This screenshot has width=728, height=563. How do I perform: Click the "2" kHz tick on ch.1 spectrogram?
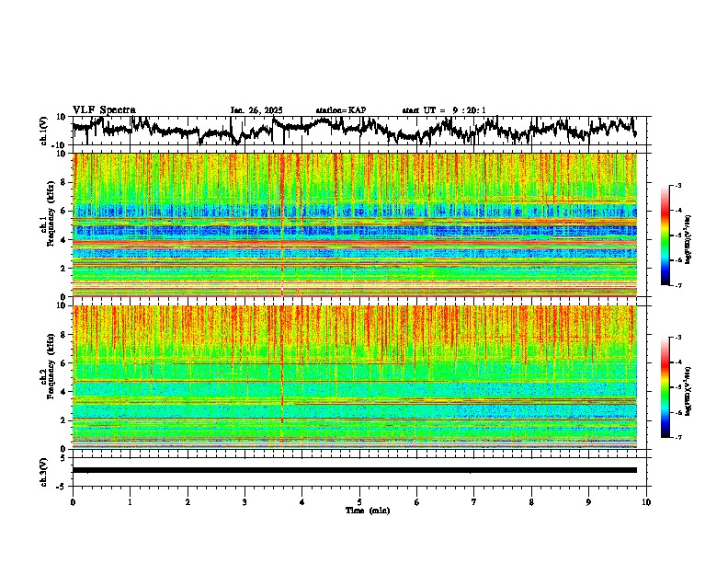64,269
